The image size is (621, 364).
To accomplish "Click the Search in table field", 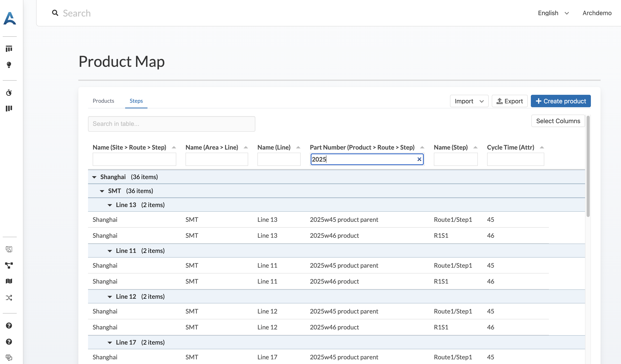I will click(172, 124).
